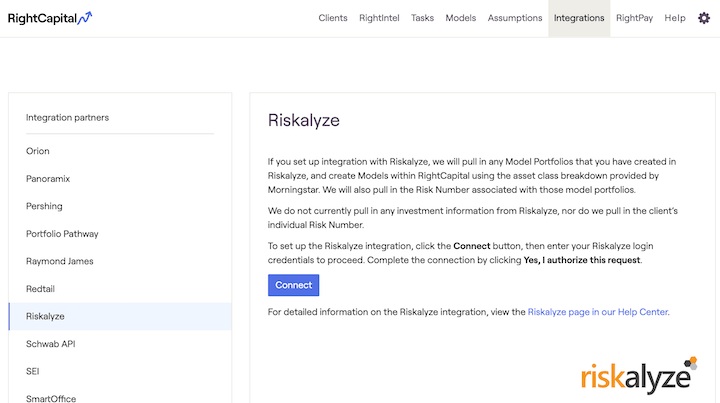
Task: Select the highlighted Riskalyze partner row
Action: [120, 316]
